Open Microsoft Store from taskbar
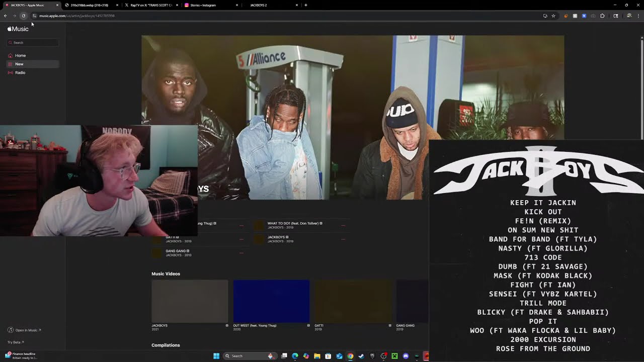644x362 pixels. [x=328, y=356]
